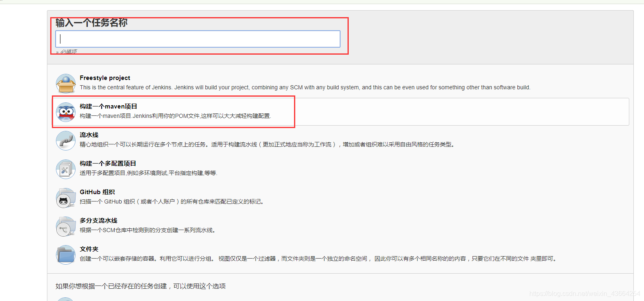Click the description 适用于多配置项目
The height and width of the screenshot is (301, 644).
149,173
